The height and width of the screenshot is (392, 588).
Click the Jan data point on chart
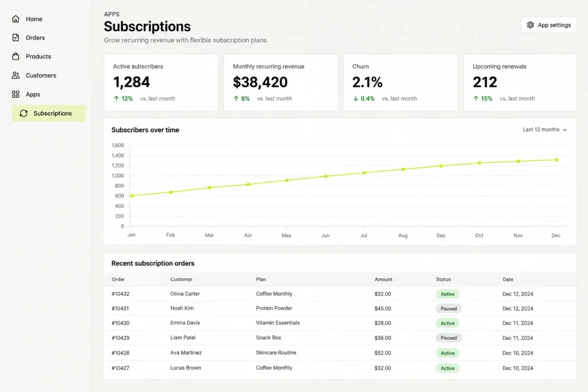click(132, 196)
